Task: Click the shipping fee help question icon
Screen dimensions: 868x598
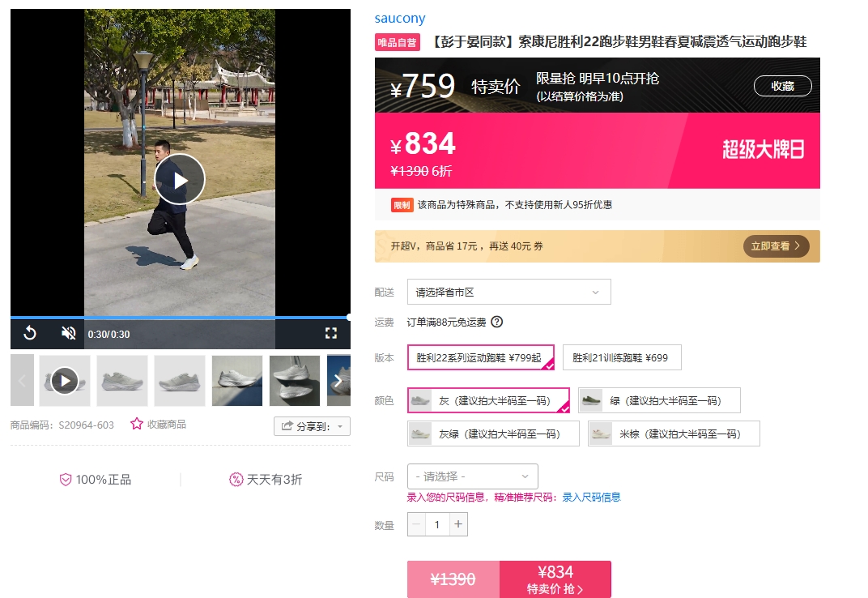Action: (497, 322)
